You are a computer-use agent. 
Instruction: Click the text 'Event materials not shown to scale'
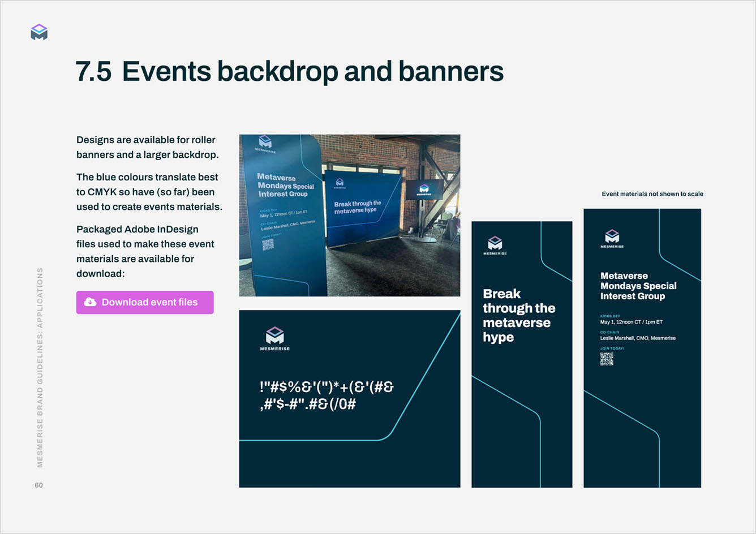tap(652, 194)
